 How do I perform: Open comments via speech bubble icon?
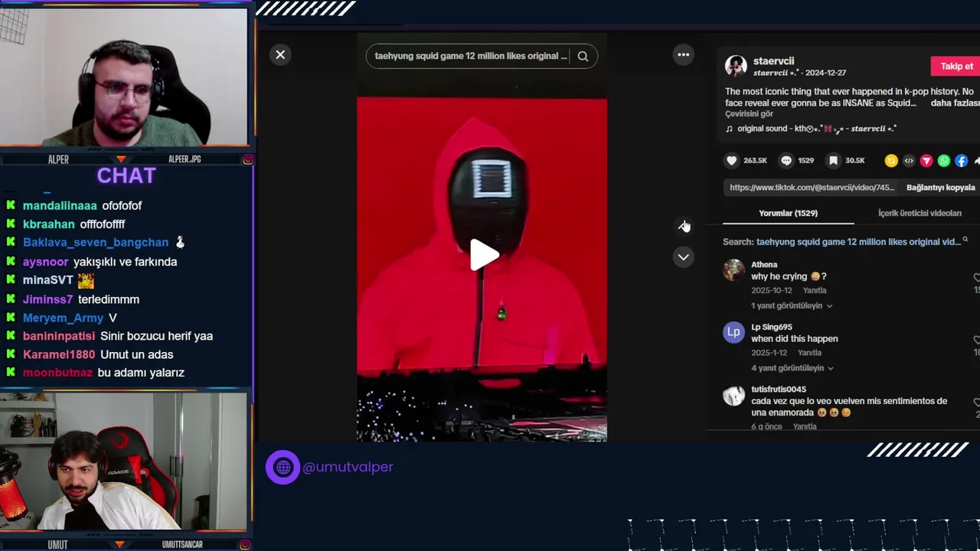coord(786,160)
